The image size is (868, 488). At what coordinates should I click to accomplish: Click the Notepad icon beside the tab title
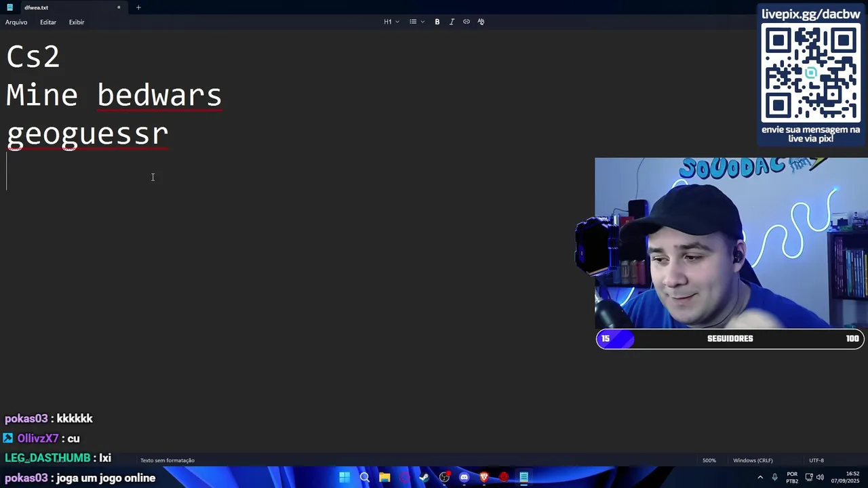pyautogui.click(x=9, y=7)
